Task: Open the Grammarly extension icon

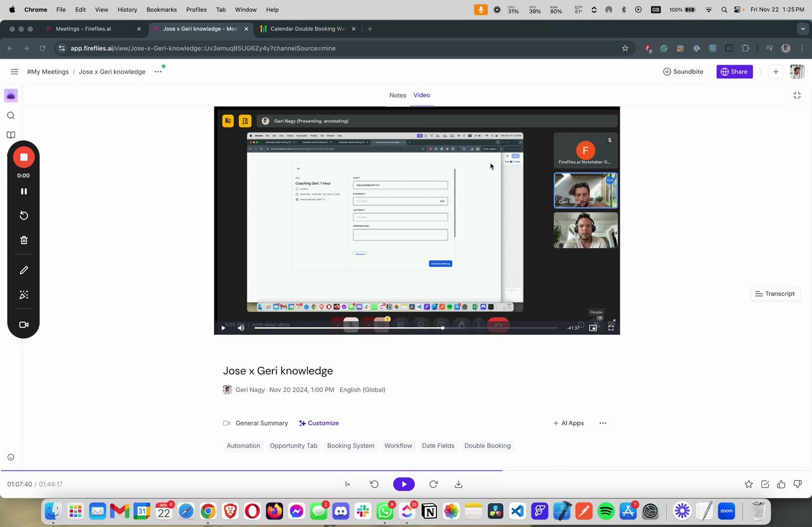Action: click(664, 48)
